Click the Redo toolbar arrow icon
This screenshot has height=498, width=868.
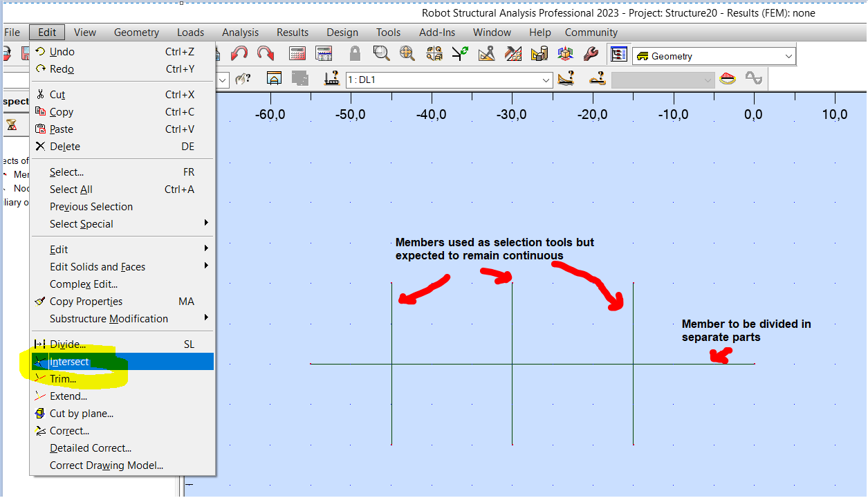(266, 53)
